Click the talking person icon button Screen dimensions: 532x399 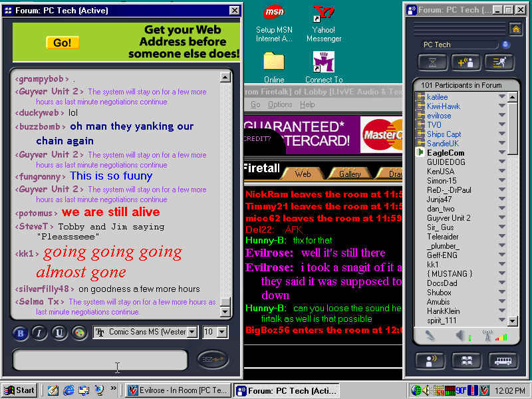430,360
